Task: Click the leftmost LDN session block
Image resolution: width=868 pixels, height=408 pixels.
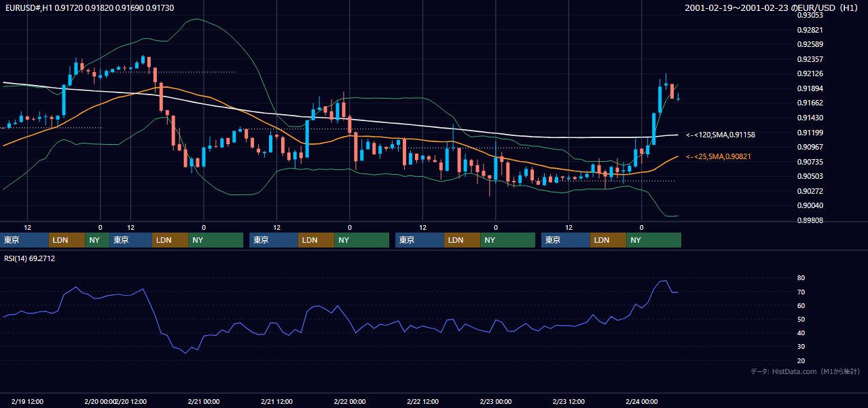Action: (67, 240)
